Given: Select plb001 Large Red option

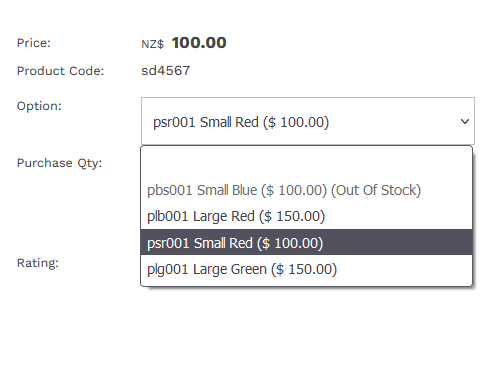Looking at the screenshot, I should pos(306,216).
